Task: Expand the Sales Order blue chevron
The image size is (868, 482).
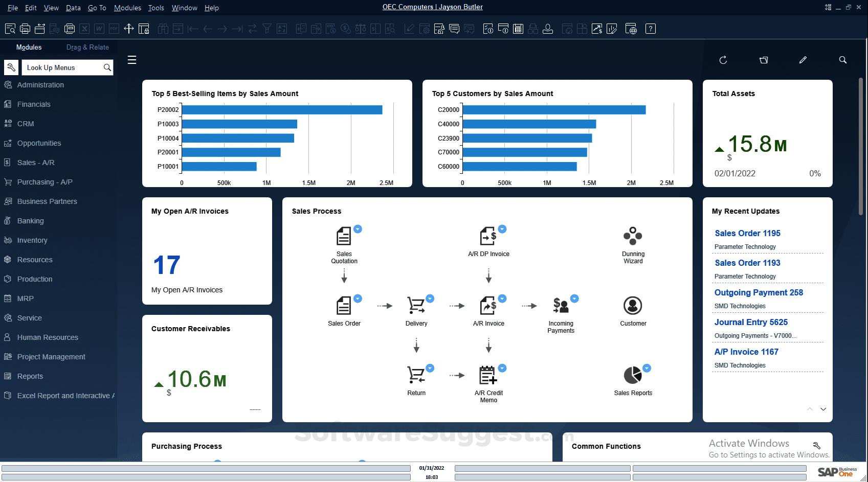Action: [358, 299]
